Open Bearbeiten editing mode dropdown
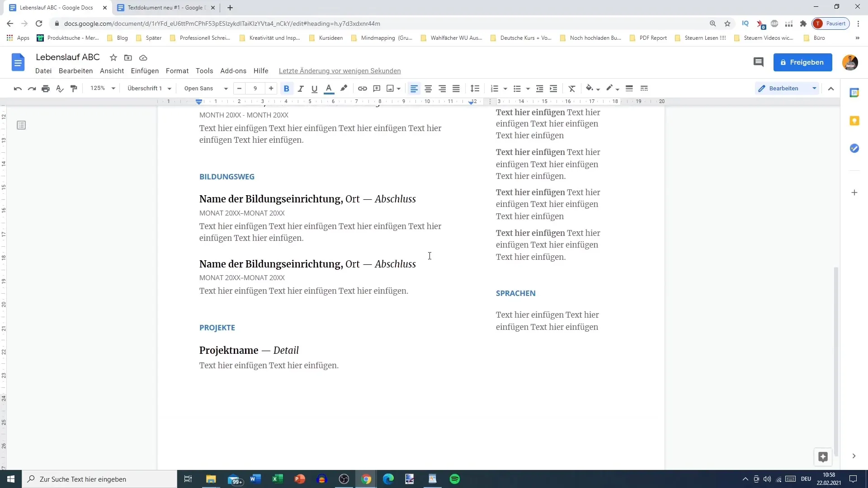Viewport: 868px width, 488px height. (788, 89)
